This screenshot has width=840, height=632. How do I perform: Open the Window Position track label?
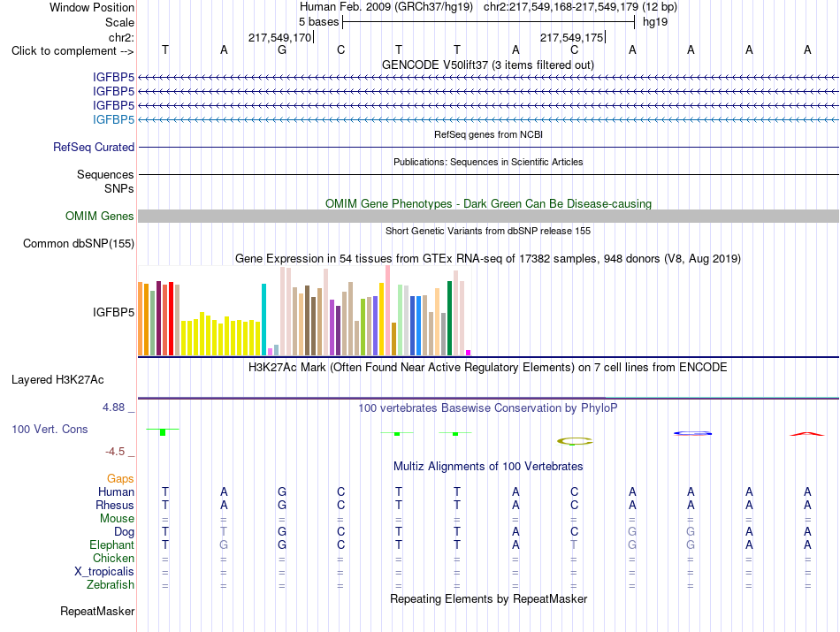tap(92, 7)
